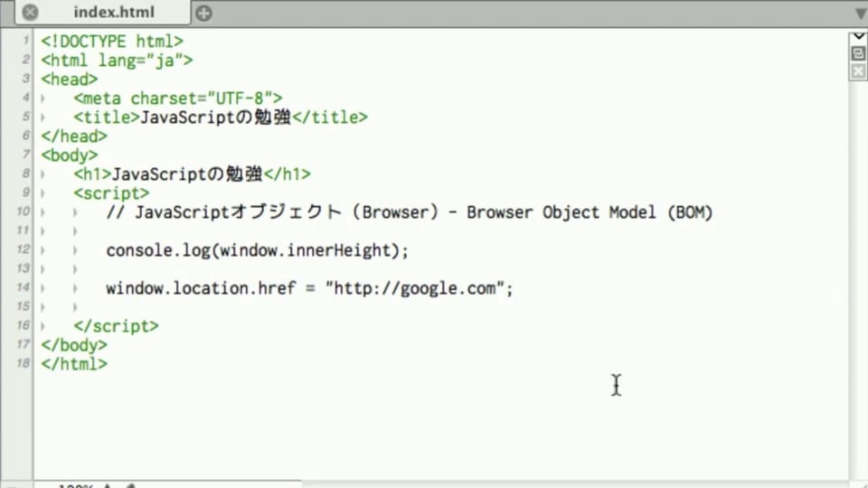This screenshot has height=488, width=868.
Task: Click line number 18 in the gutter
Action: tap(23, 363)
